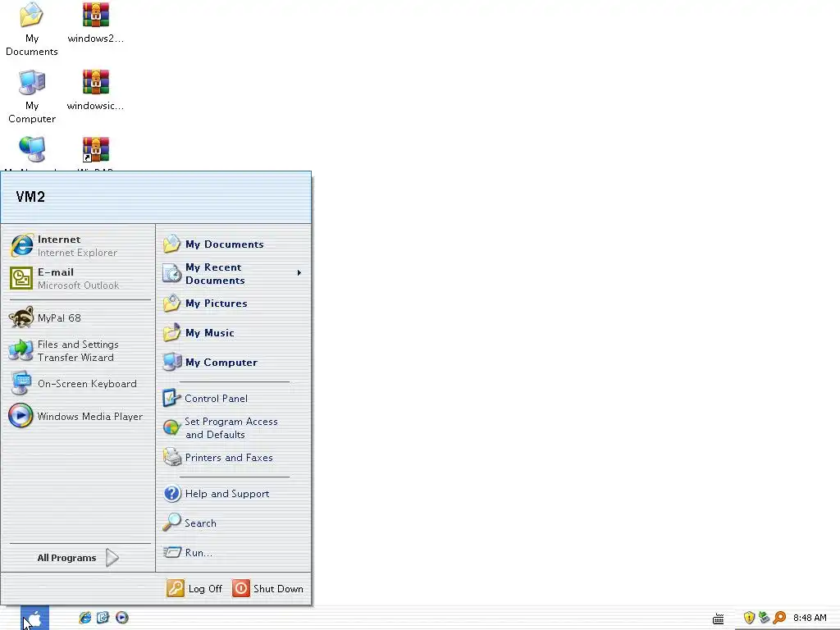
Task: Expand All Programs list
Action: pyautogui.click(x=78, y=558)
